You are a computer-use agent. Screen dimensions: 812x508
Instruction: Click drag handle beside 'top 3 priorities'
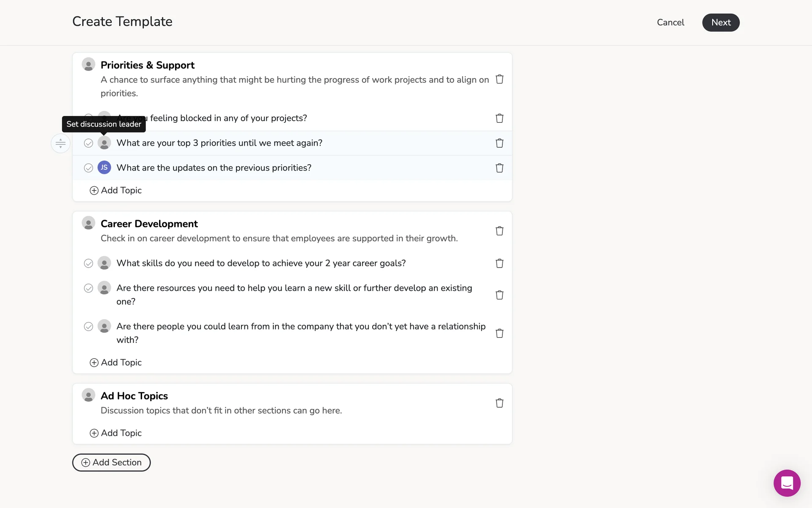click(60, 144)
